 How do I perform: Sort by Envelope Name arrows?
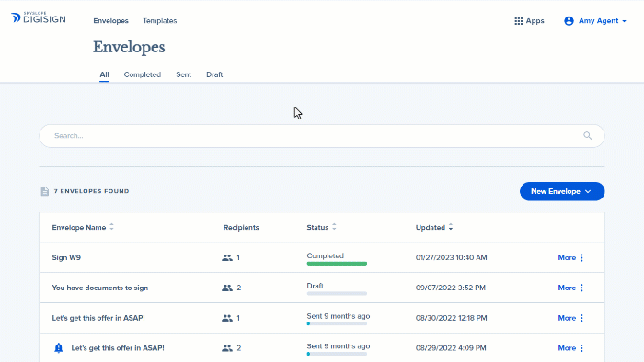[111, 227]
